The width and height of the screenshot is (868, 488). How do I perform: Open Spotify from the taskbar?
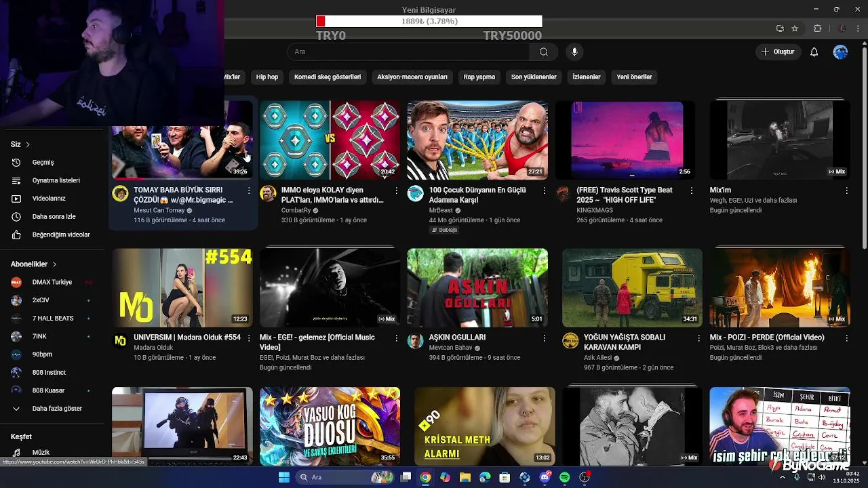tap(565, 477)
